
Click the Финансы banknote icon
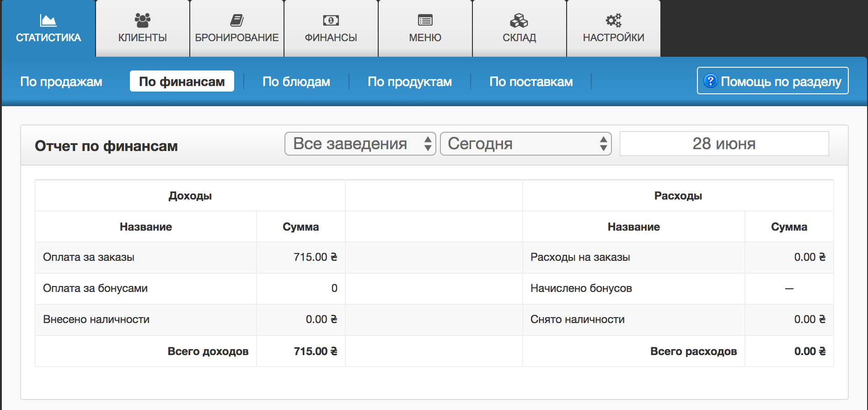[331, 20]
